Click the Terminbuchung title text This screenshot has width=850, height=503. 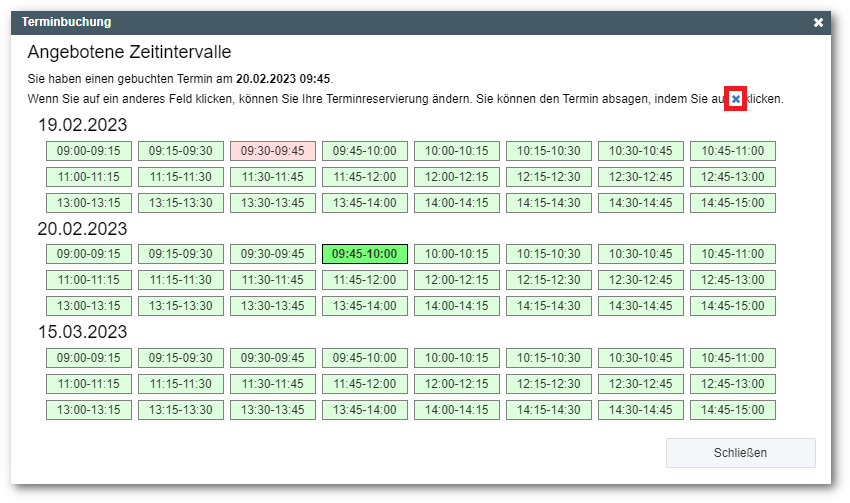pos(67,22)
